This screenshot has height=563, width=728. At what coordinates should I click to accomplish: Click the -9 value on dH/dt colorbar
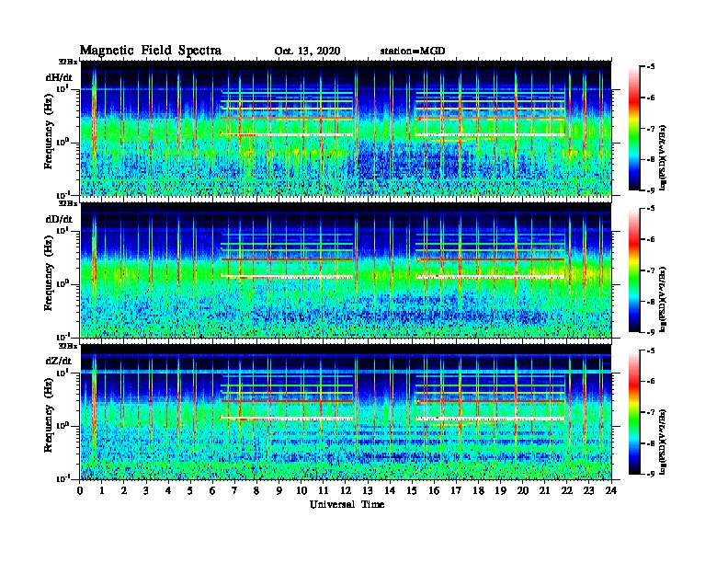tap(651, 190)
